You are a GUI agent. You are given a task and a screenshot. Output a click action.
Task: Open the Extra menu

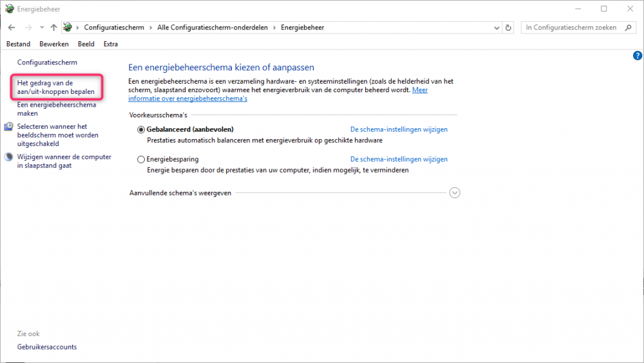[x=111, y=44]
